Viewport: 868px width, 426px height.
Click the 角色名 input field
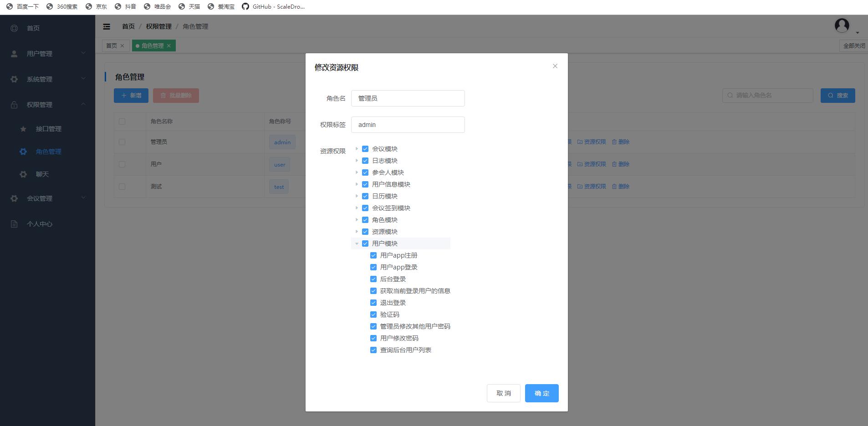coord(408,98)
